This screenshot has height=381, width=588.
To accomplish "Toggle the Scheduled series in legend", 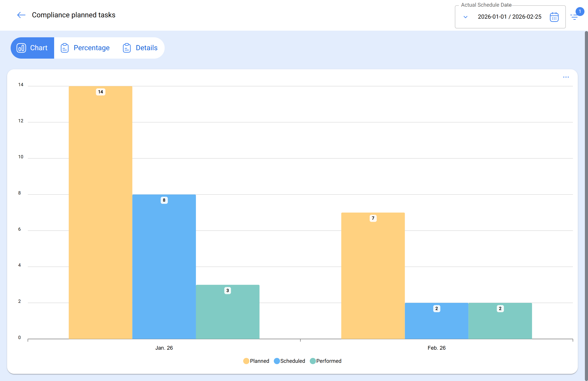I will point(292,361).
